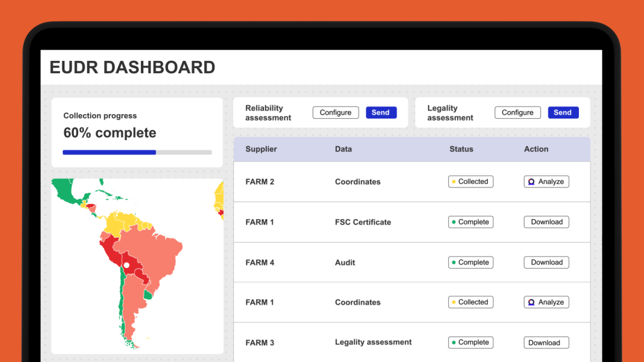644x362 pixels.
Task: Select the magnifier icon beside FARM 1 Coordinates Analyze
Action: click(x=532, y=302)
